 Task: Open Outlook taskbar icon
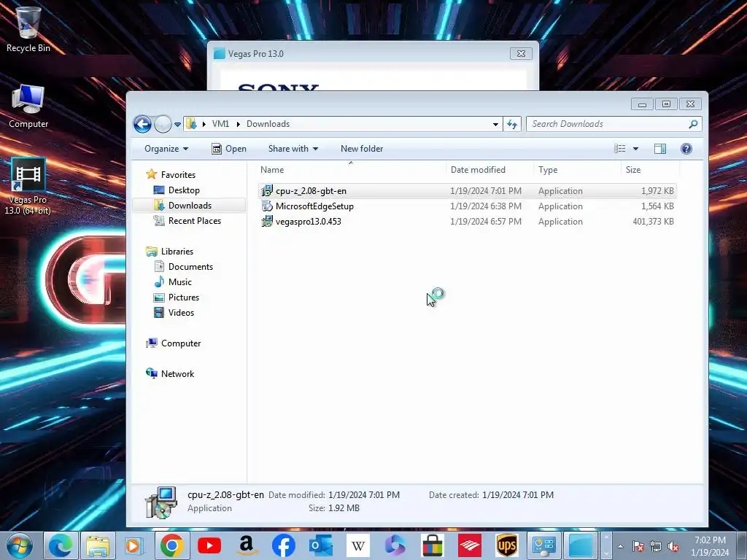pos(321,545)
